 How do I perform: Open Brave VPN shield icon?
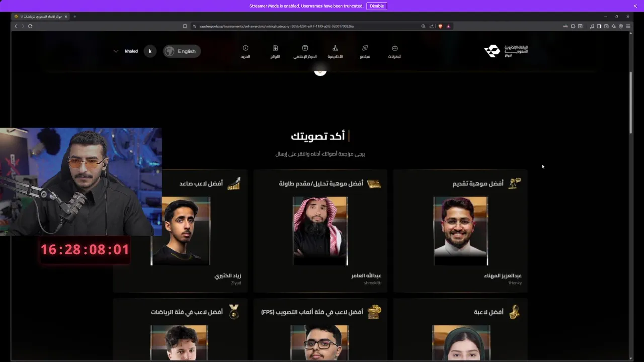click(x=621, y=26)
